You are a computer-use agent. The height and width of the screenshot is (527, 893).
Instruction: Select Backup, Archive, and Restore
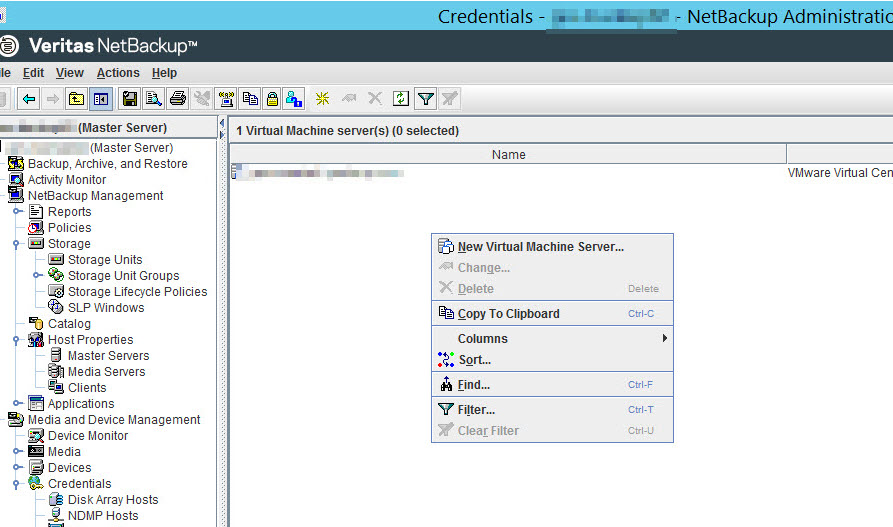coord(108,164)
